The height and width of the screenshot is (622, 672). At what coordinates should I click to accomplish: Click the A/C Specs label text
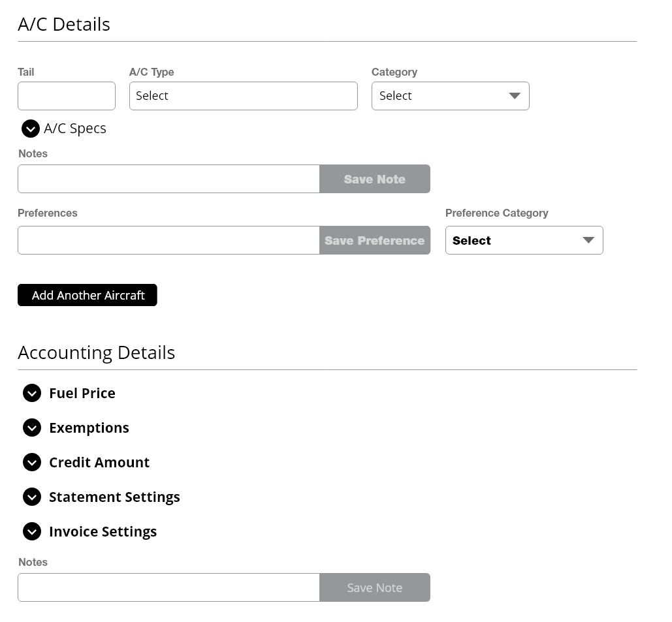click(75, 129)
